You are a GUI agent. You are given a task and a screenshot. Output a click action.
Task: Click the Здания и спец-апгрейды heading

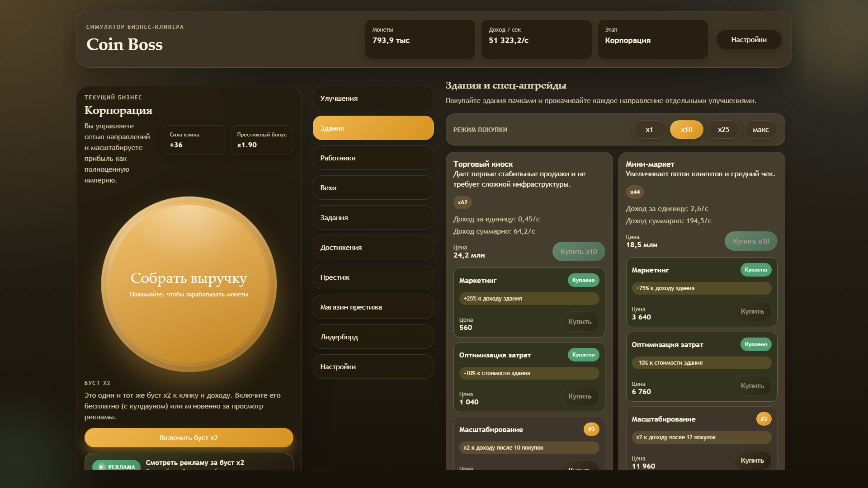point(506,85)
